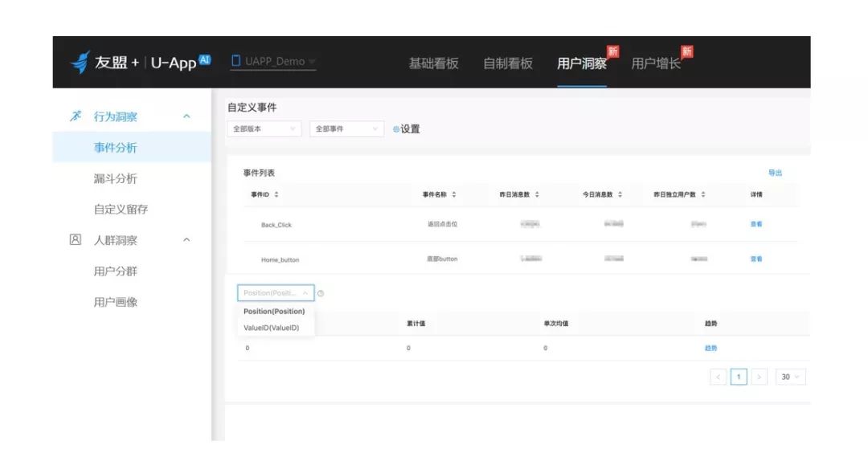Click the 事件列表 heading
This screenshot has width=868, height=461.
pyautogui.click(x=259, y=173)
